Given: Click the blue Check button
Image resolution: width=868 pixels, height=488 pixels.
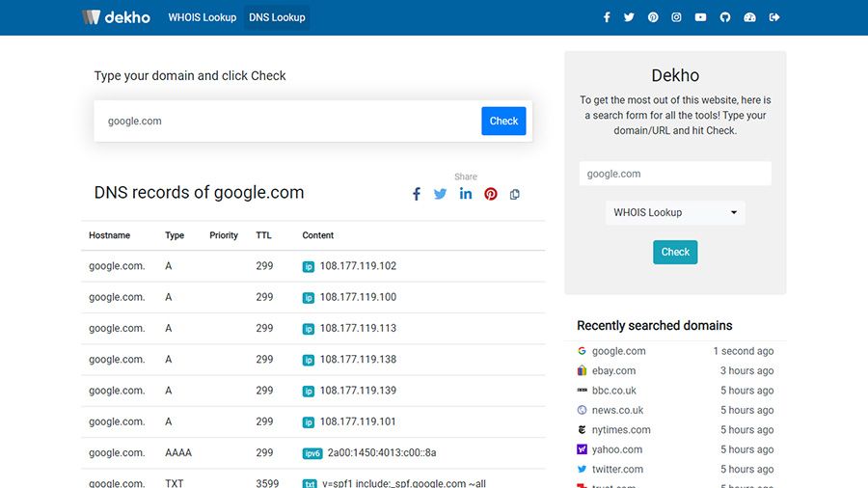Looking at the screenshot, I should point(503,121).
